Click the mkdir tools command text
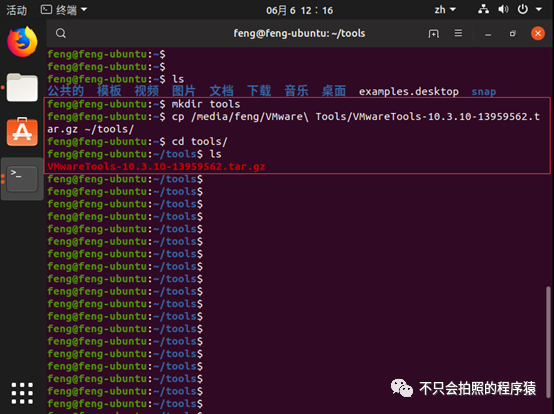The width and height of the screenshot is (554, 414). coord(206,104)
